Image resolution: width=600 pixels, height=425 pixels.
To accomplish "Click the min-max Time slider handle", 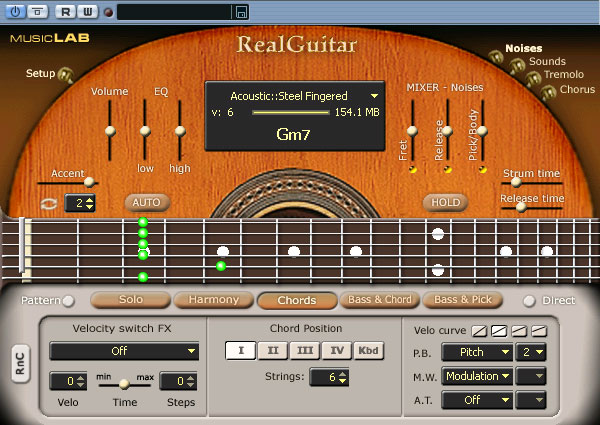I will (x=124, y=384).
